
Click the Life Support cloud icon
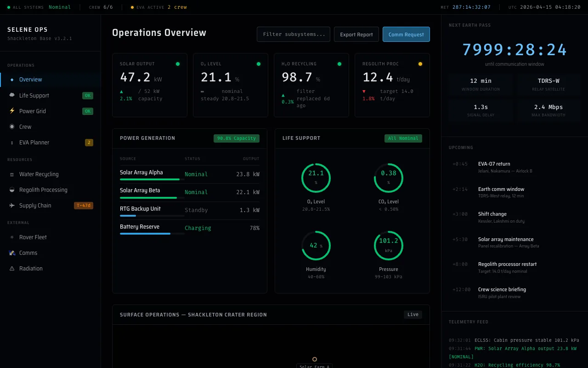point(12,95)
